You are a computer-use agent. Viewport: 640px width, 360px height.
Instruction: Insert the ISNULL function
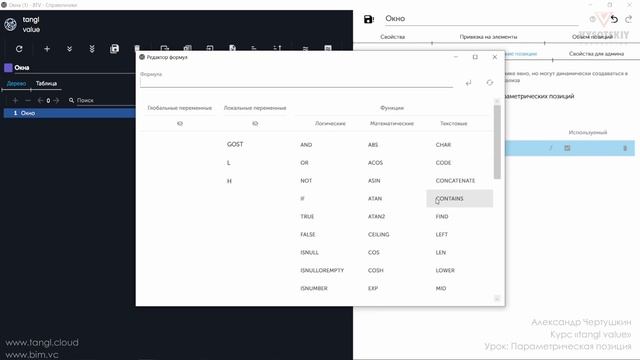point(309,253)
